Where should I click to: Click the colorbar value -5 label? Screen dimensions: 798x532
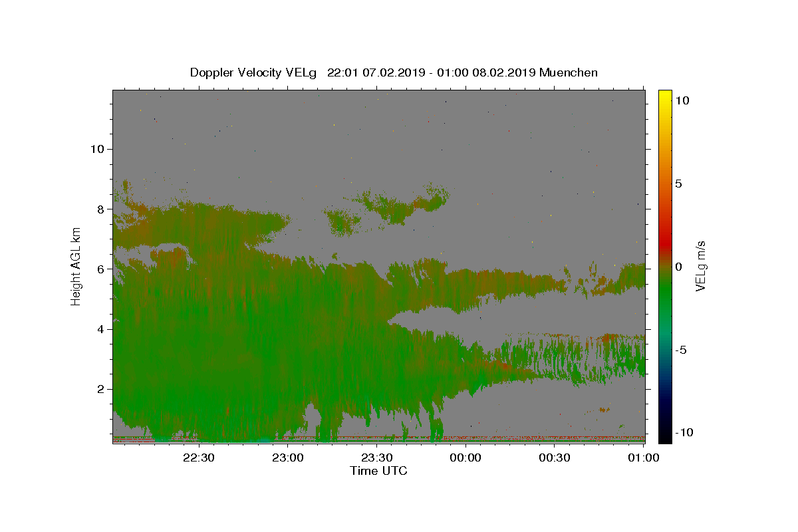[680, 350]
